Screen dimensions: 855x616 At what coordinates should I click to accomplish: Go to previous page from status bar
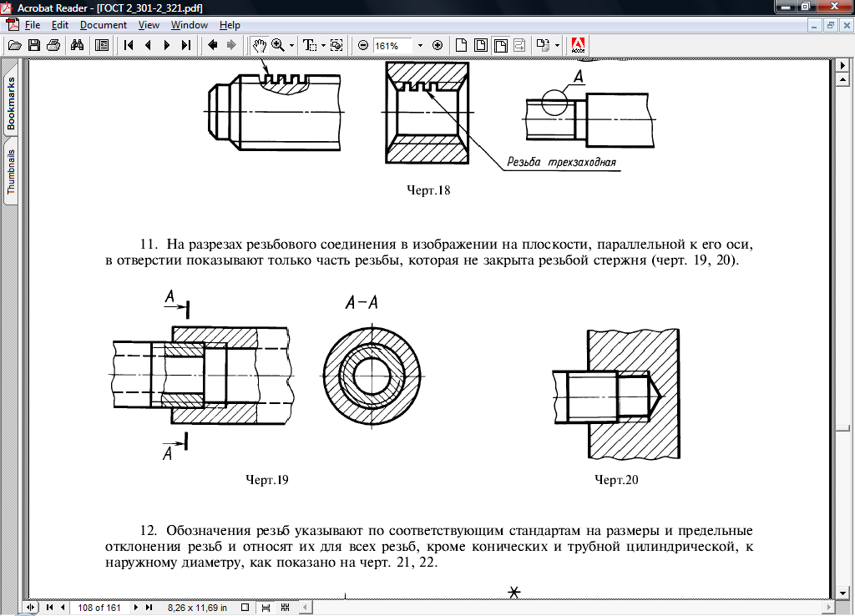point(63,608)
